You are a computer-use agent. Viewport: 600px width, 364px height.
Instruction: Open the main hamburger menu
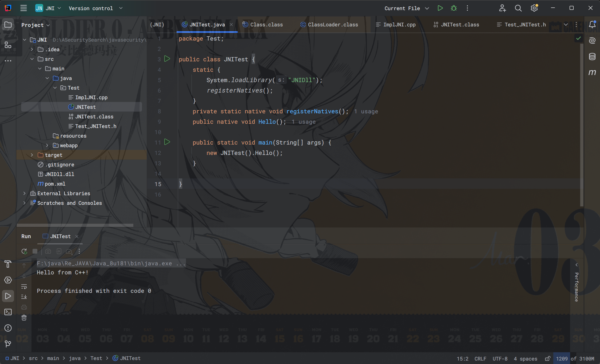[23, 8]
